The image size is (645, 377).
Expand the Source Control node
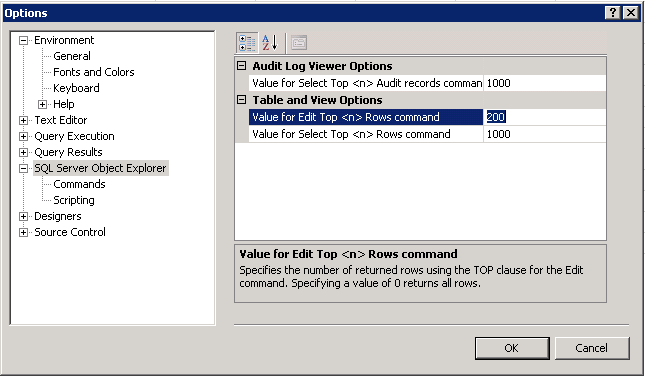[x=23, y=233]
